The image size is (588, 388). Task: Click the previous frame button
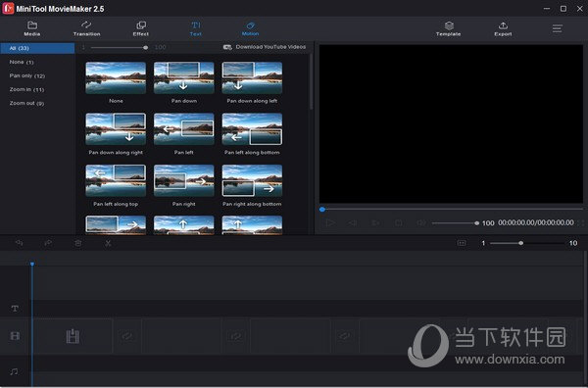(353, 223)
